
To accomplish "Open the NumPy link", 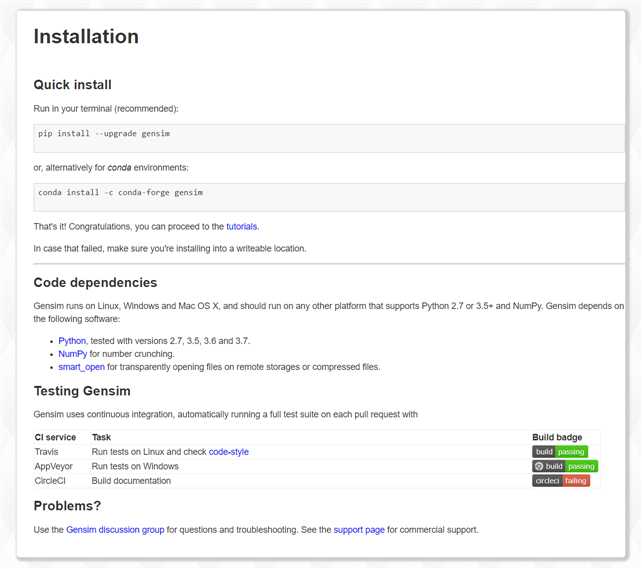I will [x=72, y=354].
